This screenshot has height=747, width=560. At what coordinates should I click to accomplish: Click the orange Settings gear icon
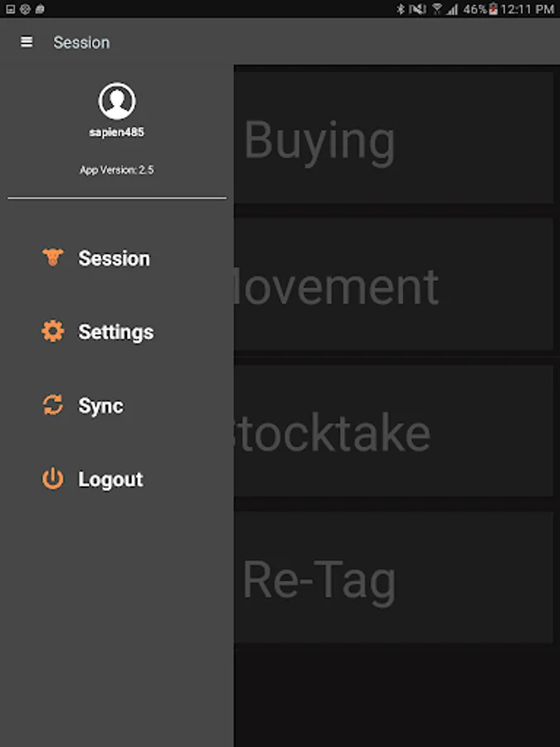tap(53, 331)
